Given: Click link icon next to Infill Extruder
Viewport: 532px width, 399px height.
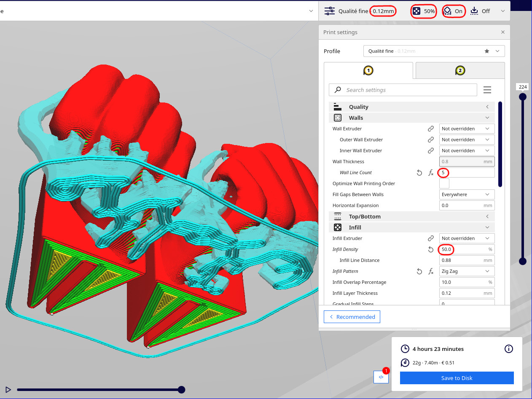Looking at the screenshot, I should point(431,238).
